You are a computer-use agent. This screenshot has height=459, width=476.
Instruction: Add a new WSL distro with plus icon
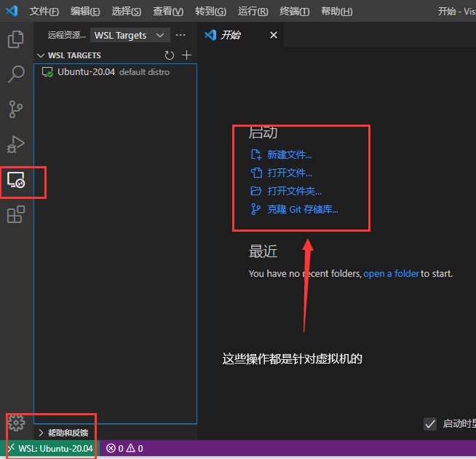(186, 55)
